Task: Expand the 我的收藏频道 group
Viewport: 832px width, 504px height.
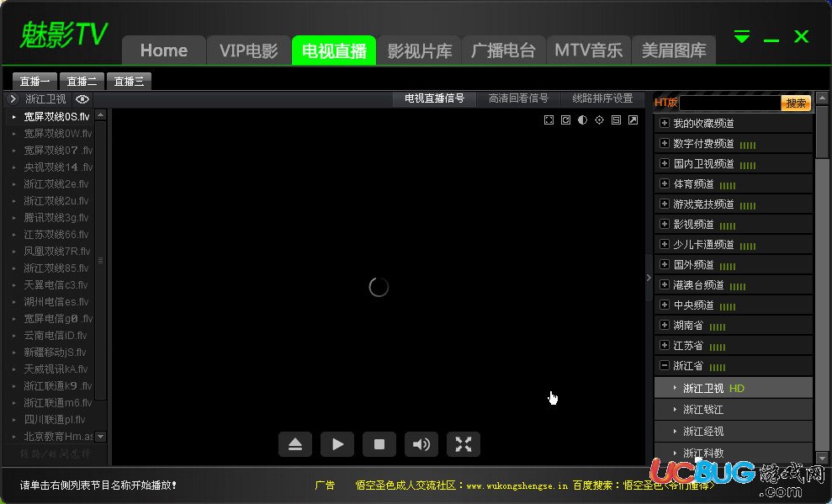Action: pyautogui.click(x=664, y=123)
